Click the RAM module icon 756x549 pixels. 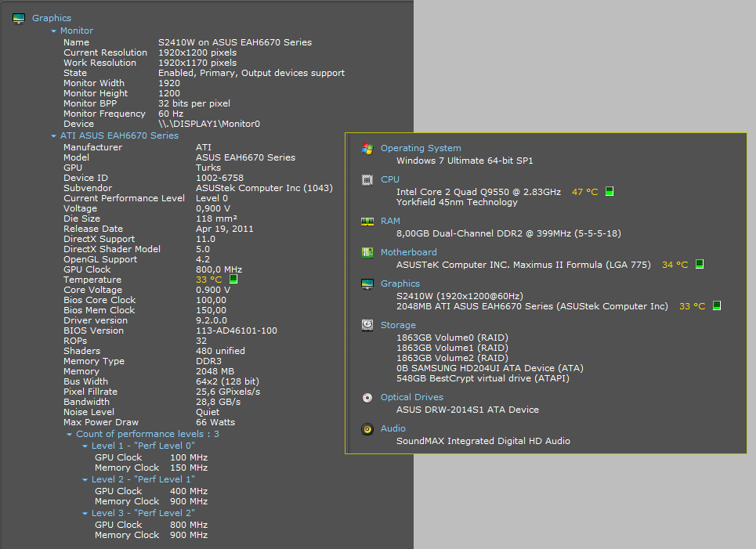[x=367, y=222]
